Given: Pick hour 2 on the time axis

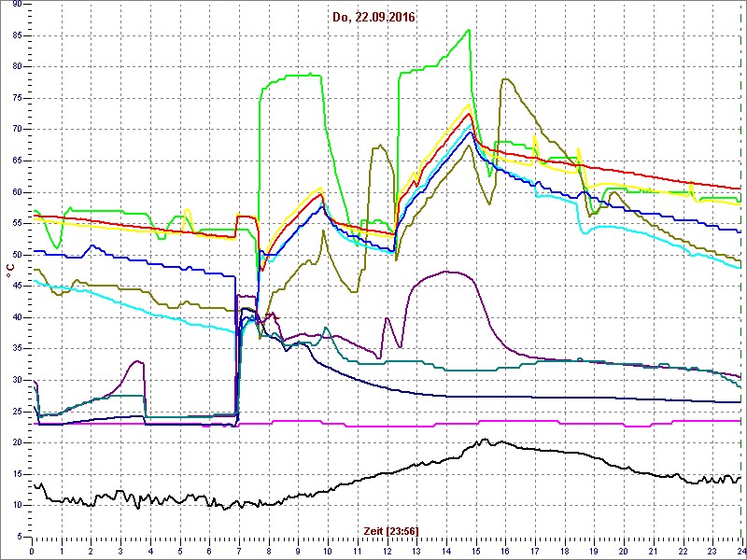Looking at the screenshot, I should tap(91, 550).
